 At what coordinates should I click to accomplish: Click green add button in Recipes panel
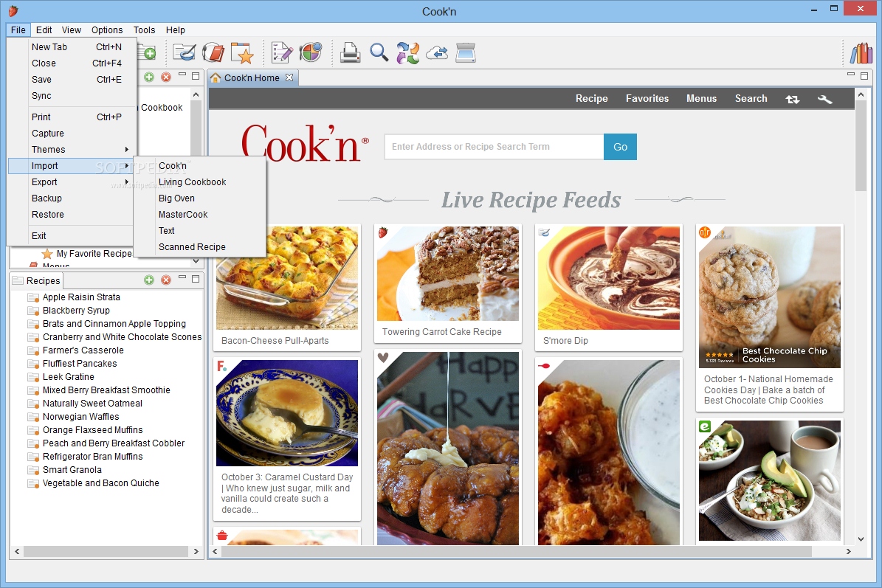[149, 280]
